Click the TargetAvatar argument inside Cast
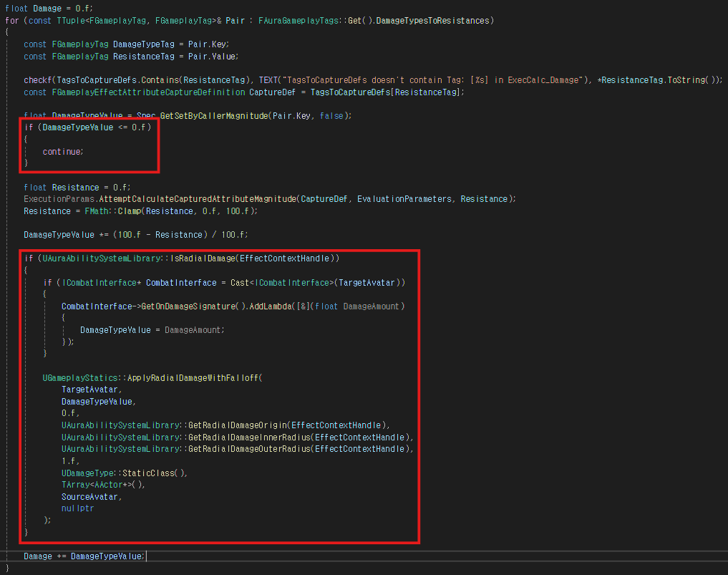The width and height of the screenshot is (728, 575). [x=367, y=282]
